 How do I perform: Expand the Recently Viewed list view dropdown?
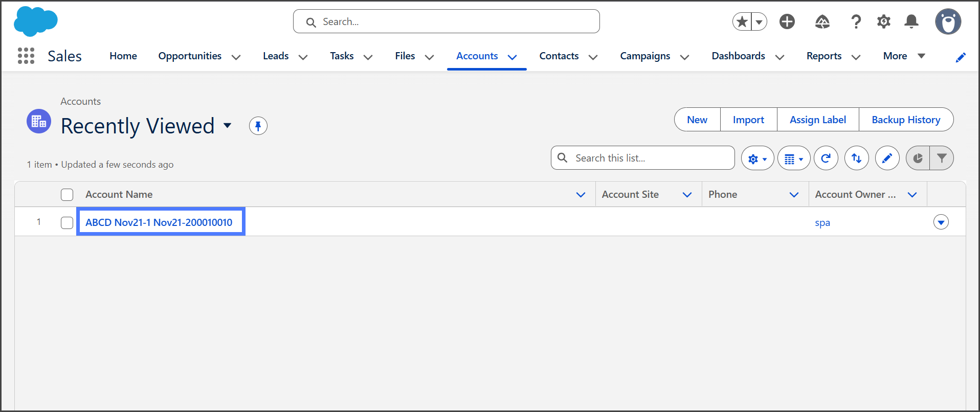[228, 126]
